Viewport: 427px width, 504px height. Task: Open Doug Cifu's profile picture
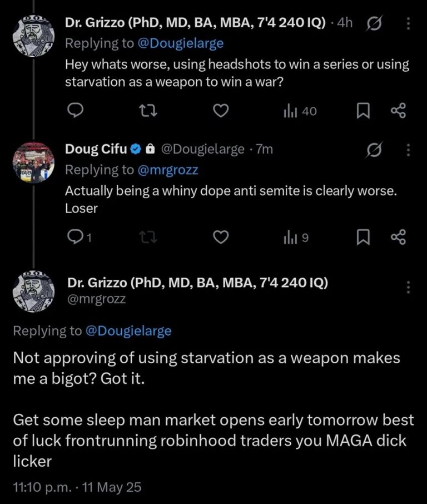pos(33,164)
